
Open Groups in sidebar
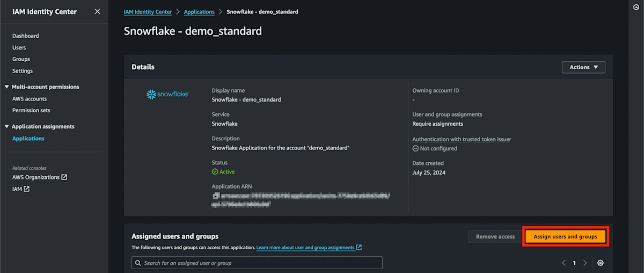21,59
